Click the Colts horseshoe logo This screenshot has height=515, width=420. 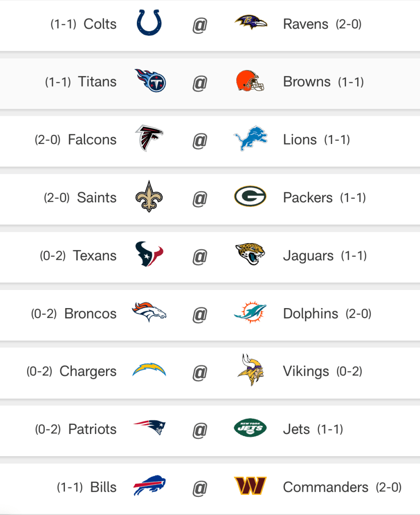(x=149, y=24)
